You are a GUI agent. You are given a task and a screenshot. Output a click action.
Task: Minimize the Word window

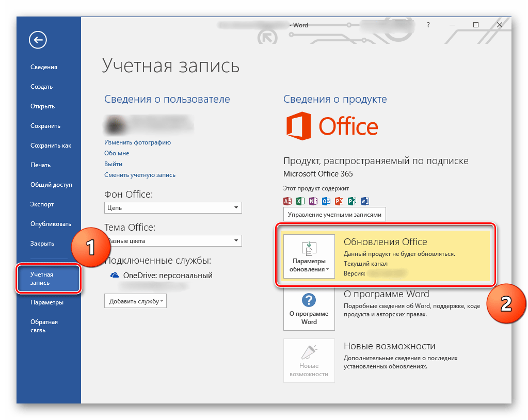[452, 25]
